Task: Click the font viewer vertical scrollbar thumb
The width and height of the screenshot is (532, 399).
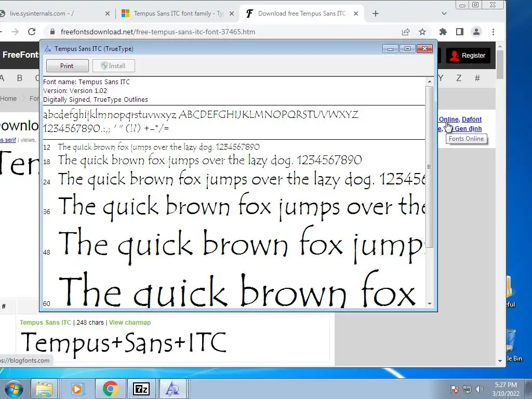Action: point(430,167)
